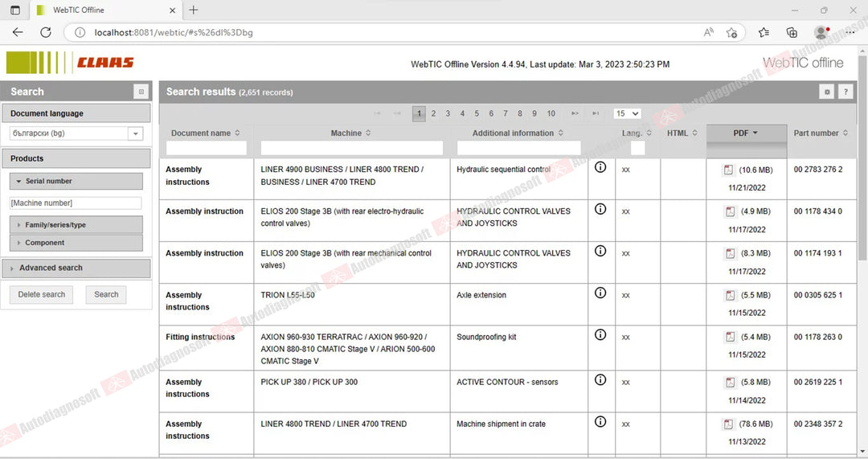Expand Advanced search section
This screenshot has width=868, height=459.
(76, 268)
